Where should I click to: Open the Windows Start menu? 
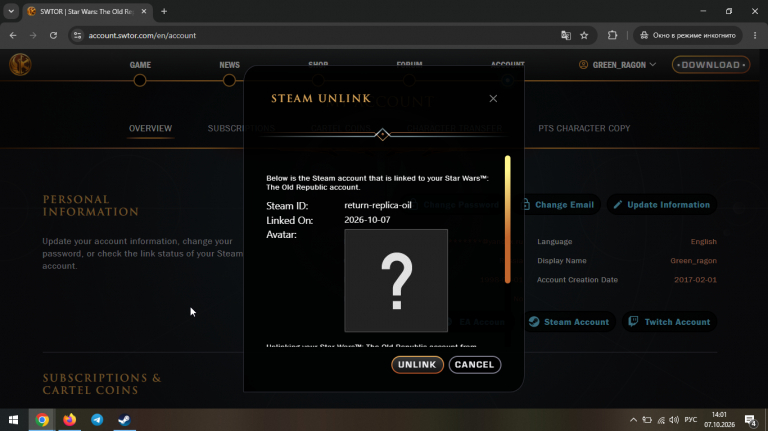(x=13, y=420)
